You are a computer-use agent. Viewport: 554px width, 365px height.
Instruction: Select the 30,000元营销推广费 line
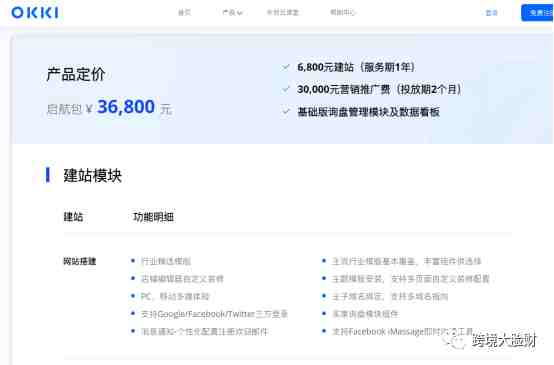point(379,89)
